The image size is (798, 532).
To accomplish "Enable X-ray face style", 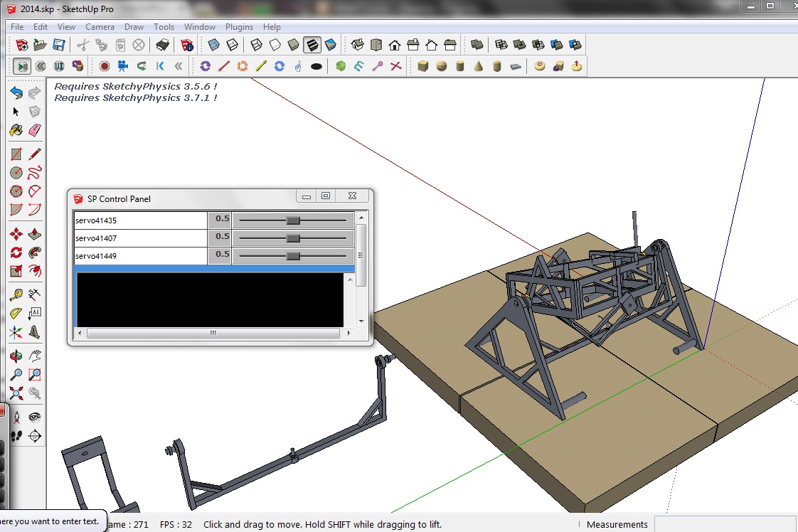I will click(x=213, y=45).
